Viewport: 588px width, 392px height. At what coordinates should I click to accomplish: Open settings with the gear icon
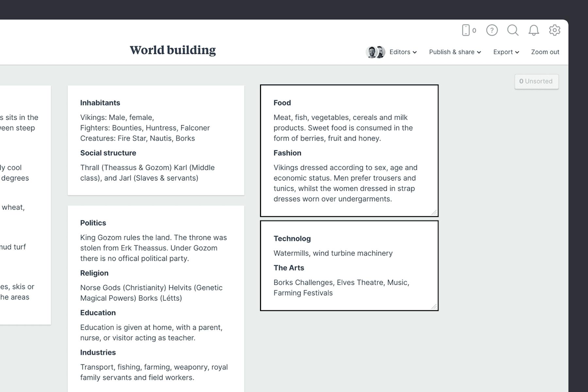[554, 30]
